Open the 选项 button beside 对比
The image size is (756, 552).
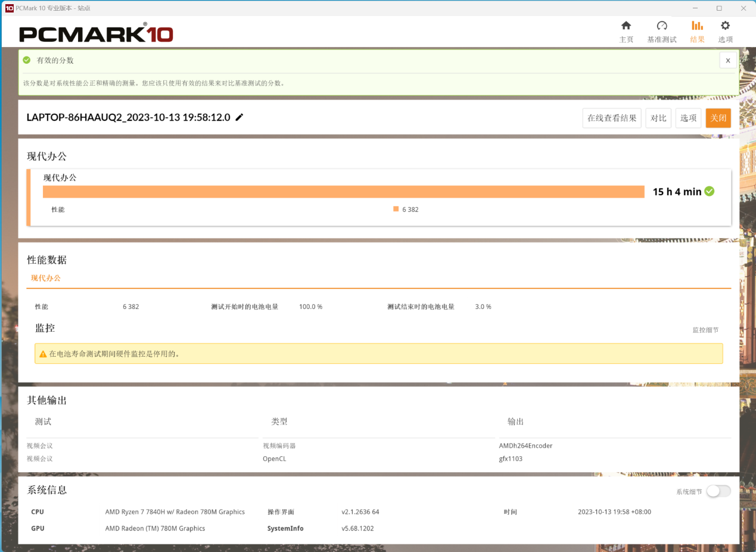pyautogui.click(x=688, y=118)
